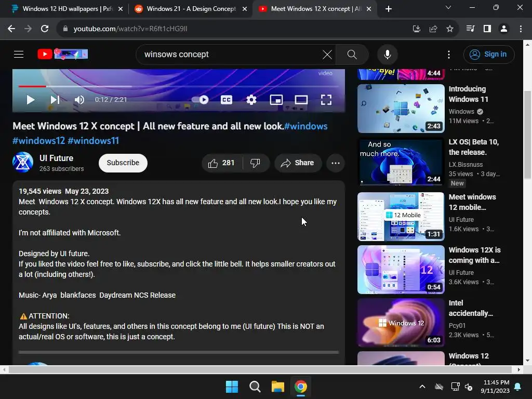Open Windows 12X is coming title
532x399 pixels.
point(475,255)
